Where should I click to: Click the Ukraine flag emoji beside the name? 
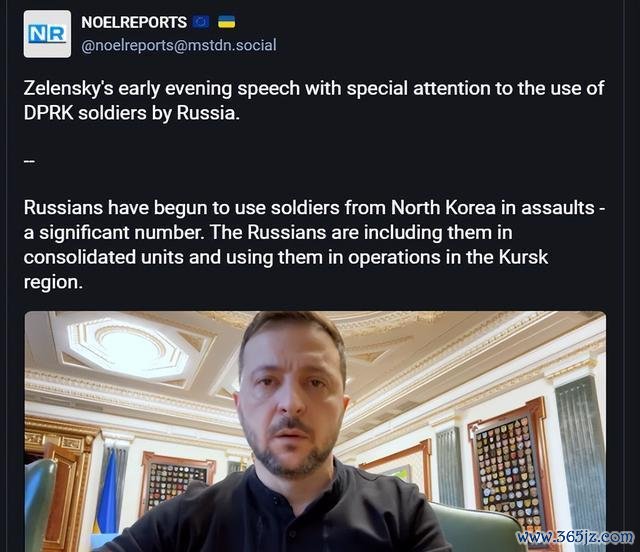point(227,22)
